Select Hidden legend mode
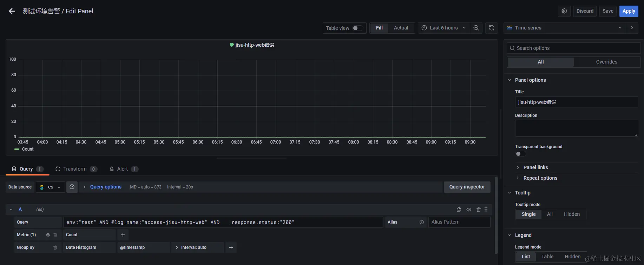The image size is (644, 265). [x=572, y=257]
